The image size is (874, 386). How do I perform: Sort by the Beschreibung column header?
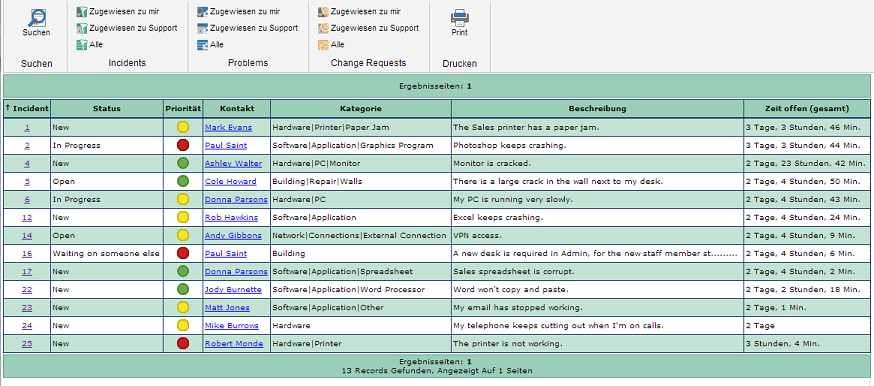tap(598, 109)
